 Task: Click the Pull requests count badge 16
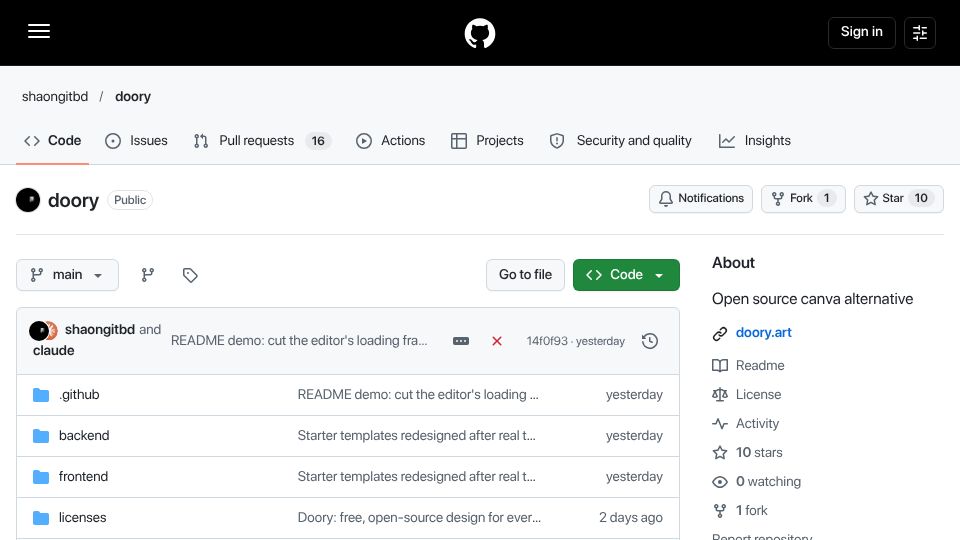(318, 141)
